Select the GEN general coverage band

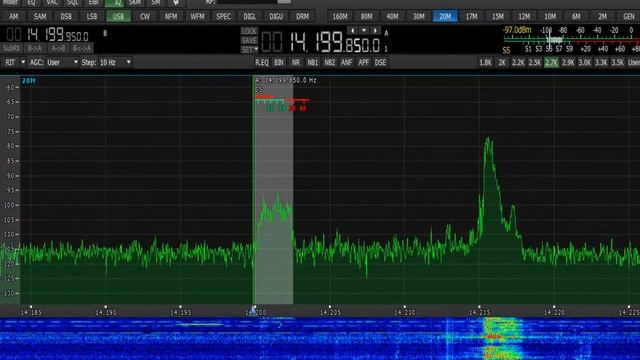tap(628, 17)
